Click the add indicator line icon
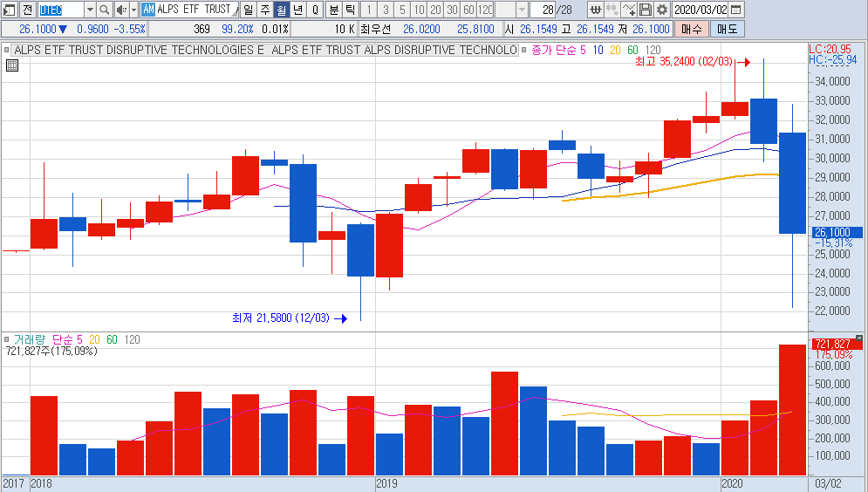 [629, 10]
